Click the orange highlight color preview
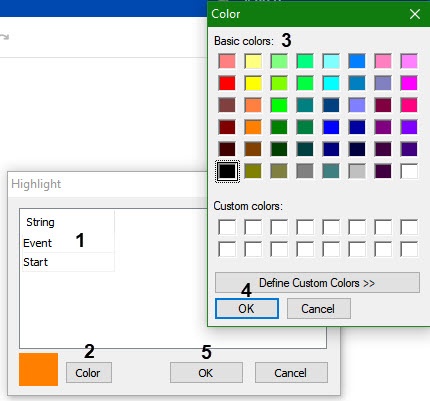The width and height of the screenshot is (430, 401). click(x=39, y=369)
